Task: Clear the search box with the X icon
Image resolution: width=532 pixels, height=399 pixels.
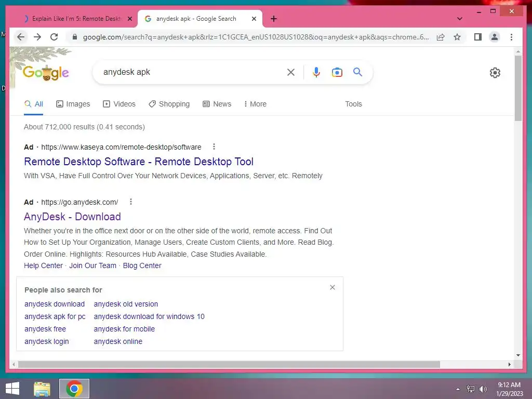Action: pos(291,72)
